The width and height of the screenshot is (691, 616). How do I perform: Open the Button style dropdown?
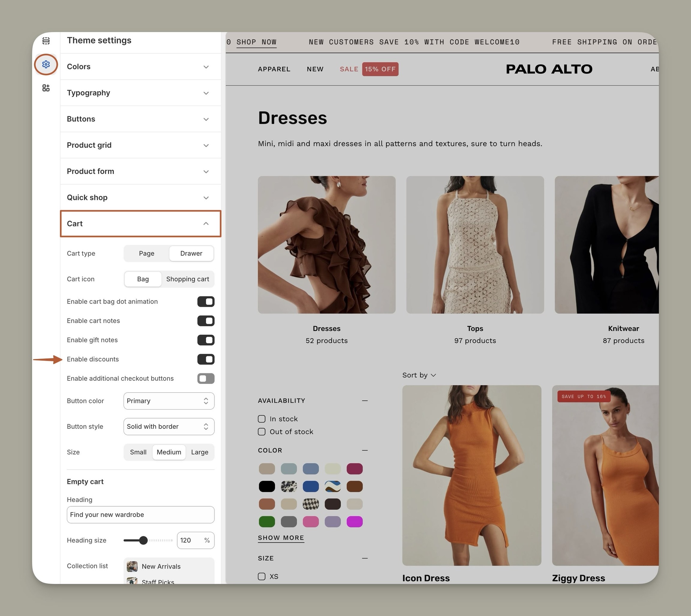click(x=169, y=426)
